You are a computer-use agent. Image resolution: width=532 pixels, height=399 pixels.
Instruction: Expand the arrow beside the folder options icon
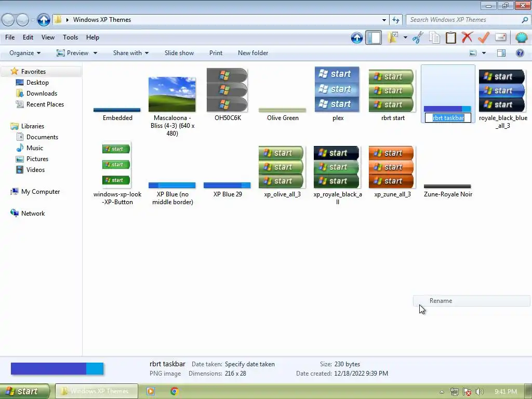(x=405, y=37)
